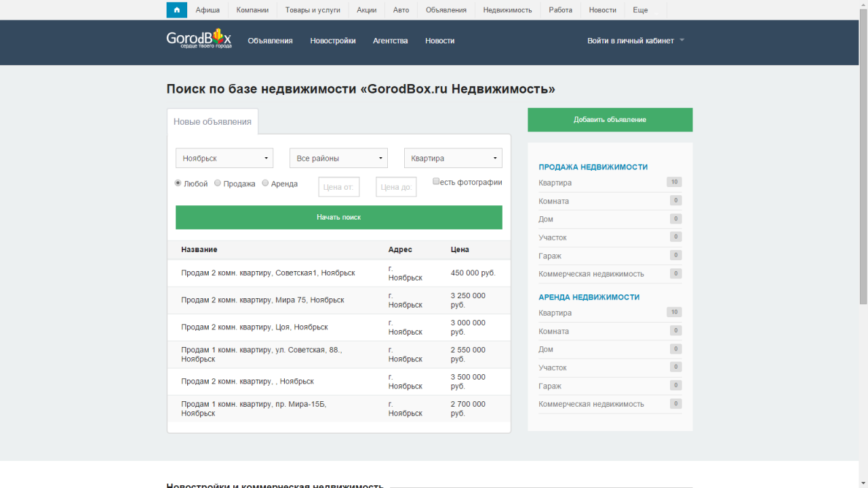Select the Любой radio button
This screenshot has width=868, height=488.
pyautogui.click(x=178, y=183)
